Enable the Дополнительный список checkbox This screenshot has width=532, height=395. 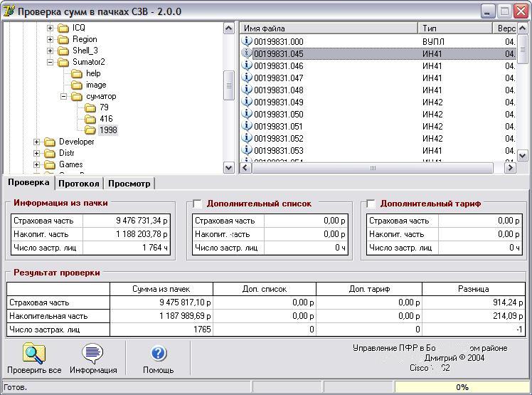[x=198, y=204]
